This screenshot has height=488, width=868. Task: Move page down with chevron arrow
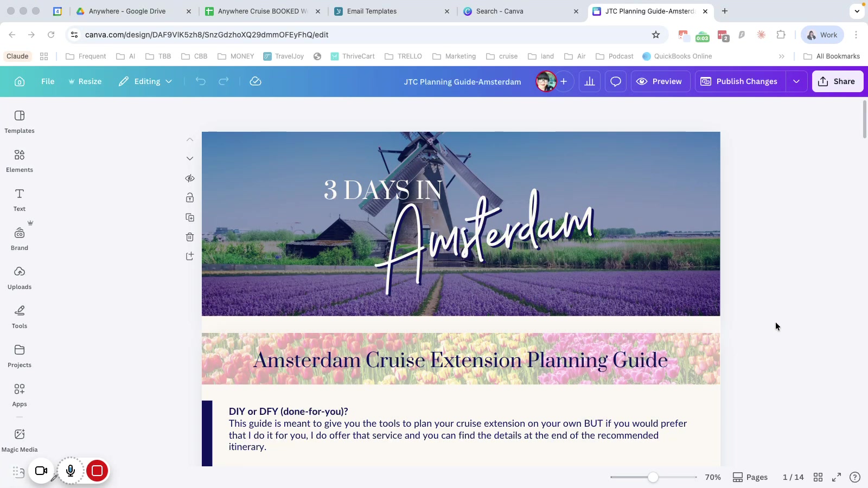click(x=190, y=159)
